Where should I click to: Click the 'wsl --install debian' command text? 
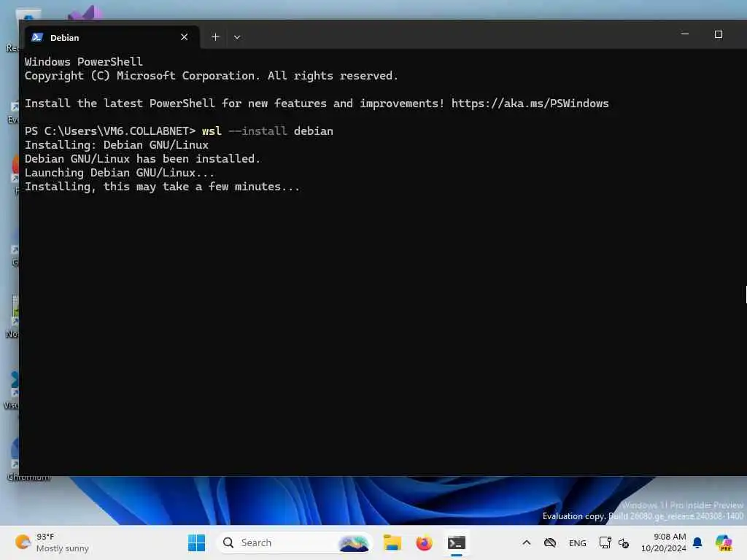(267, 131)
